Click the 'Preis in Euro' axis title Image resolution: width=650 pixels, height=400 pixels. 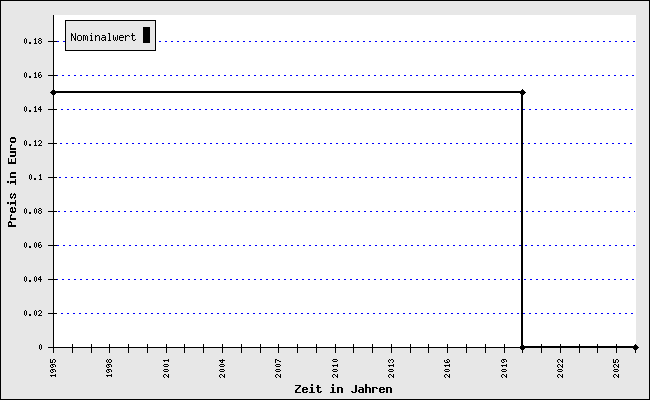pyautogui.click(x=13, y=182)
